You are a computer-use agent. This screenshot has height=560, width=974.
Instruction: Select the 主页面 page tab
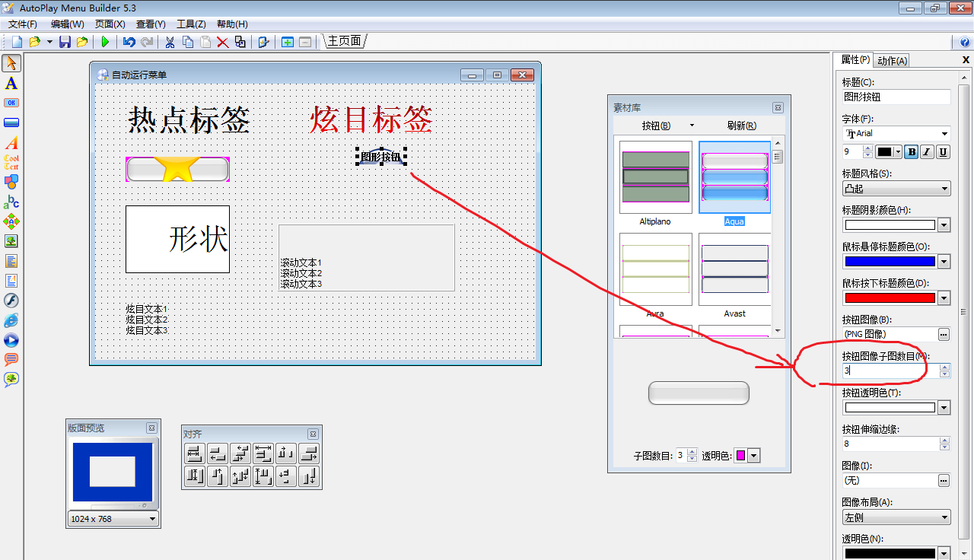345,41
